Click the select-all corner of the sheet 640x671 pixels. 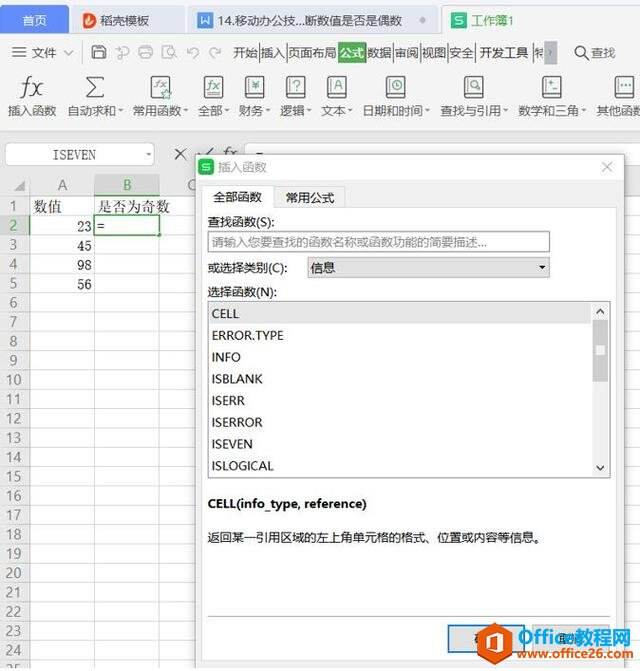click(20, 185)
